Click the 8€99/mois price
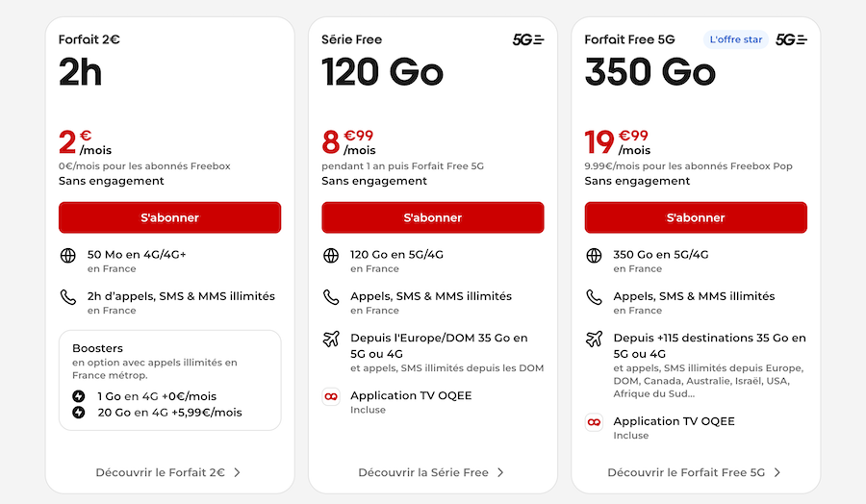 pos(348,142)
